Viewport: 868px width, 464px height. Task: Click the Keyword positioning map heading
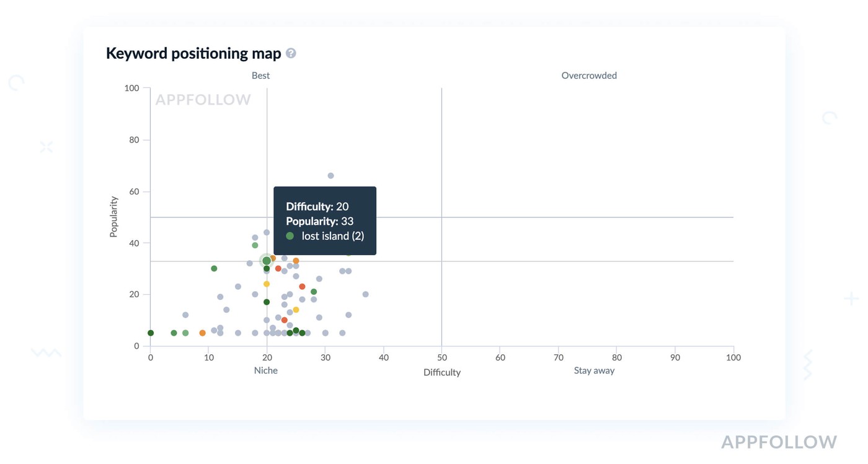click(193, 53)
